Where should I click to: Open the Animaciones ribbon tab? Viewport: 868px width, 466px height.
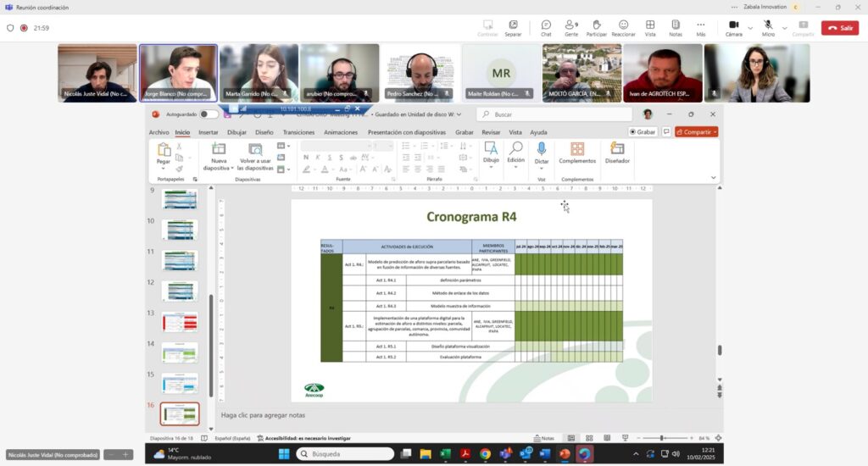[x=341, y=132]
